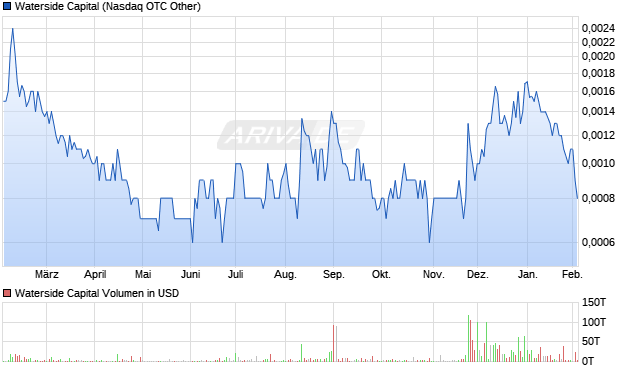Click the 0,0008 price axis value

(x=598, y=198)
